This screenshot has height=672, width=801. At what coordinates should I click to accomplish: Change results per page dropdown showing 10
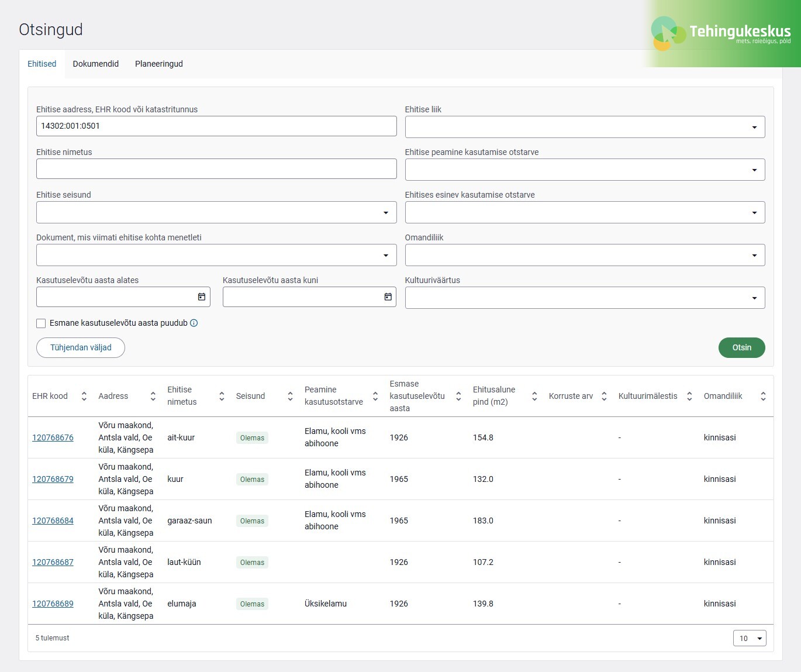[750, 638]
